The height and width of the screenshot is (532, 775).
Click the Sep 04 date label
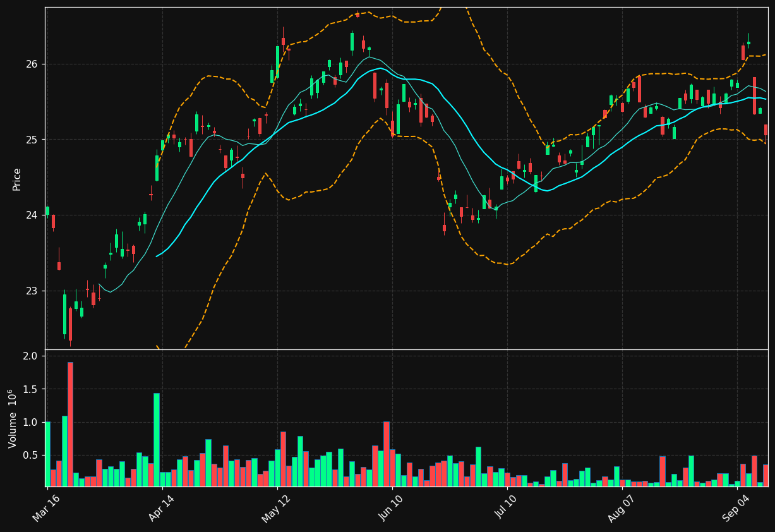(736, 507)
